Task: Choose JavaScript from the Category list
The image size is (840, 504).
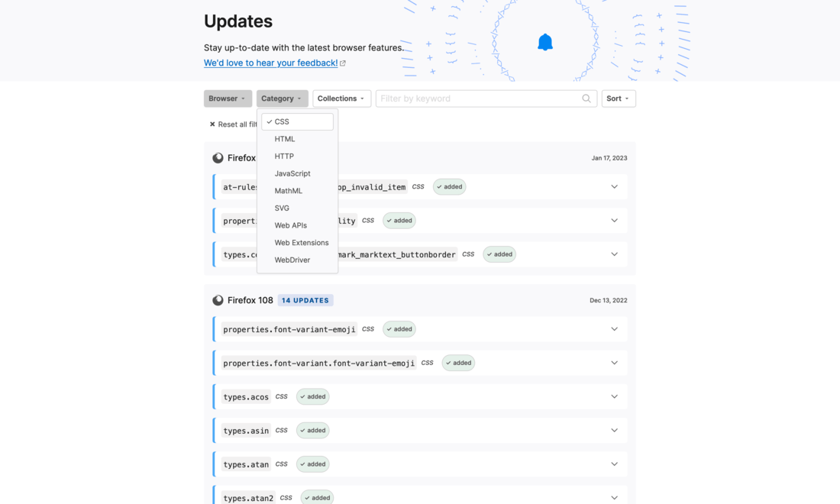Action: tap(292, 173)
